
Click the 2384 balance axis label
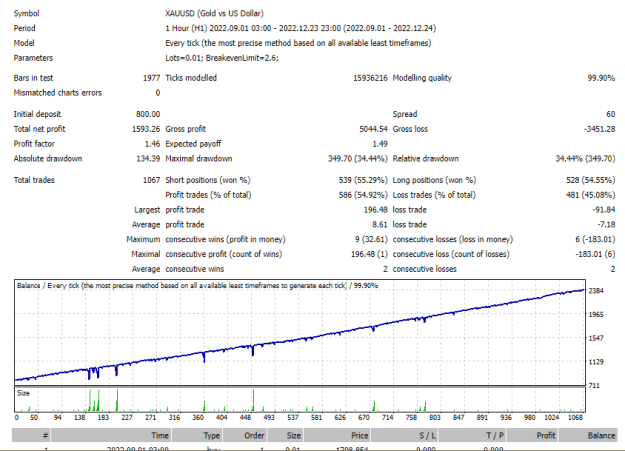point(596,291)
